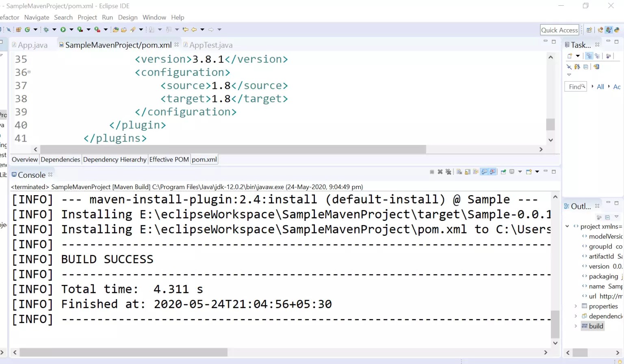Toggle Scroll Lock in the Console
The width and height of the screenshot is (624, 364).
[467, 172]
